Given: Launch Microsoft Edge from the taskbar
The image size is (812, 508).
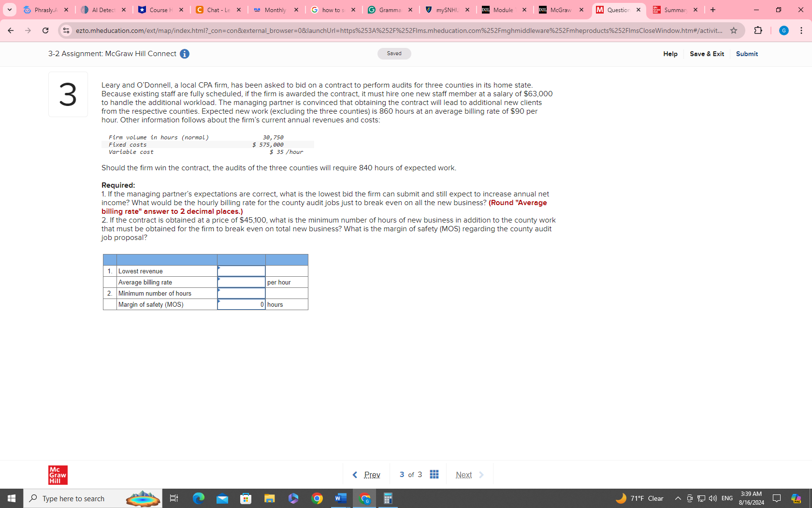Looking at the screenshot, I should click(x=198, y=498).
